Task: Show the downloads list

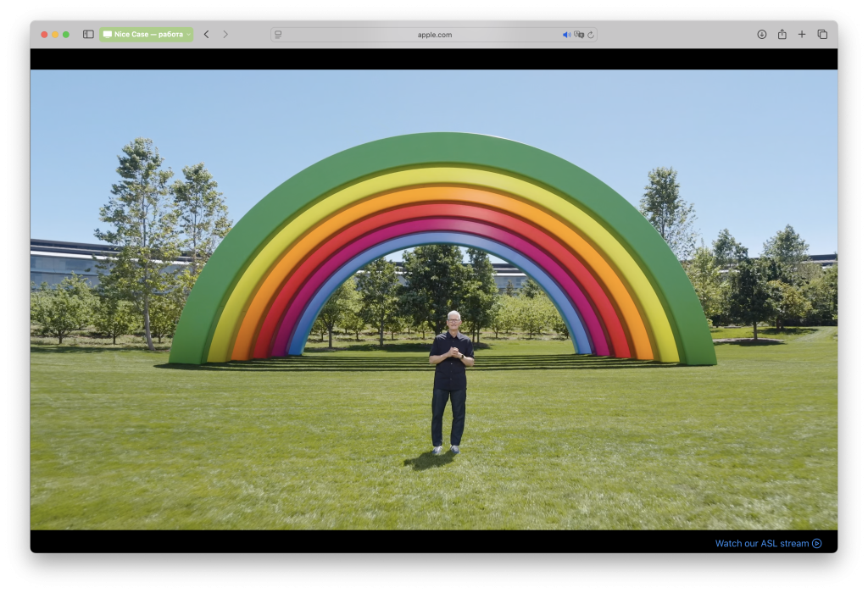Action: click(x=762, y=34)
